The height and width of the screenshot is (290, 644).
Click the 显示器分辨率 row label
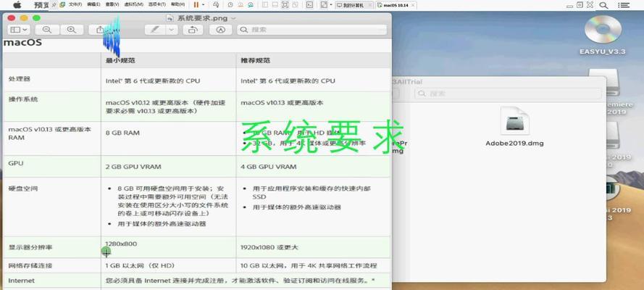30,247
